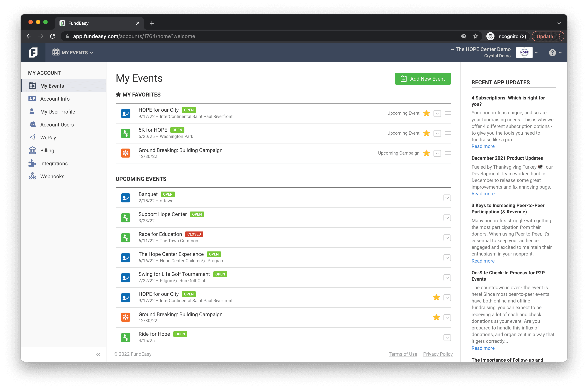
Task: Open the Terms of Use link
Action: (x=403, y=354)
